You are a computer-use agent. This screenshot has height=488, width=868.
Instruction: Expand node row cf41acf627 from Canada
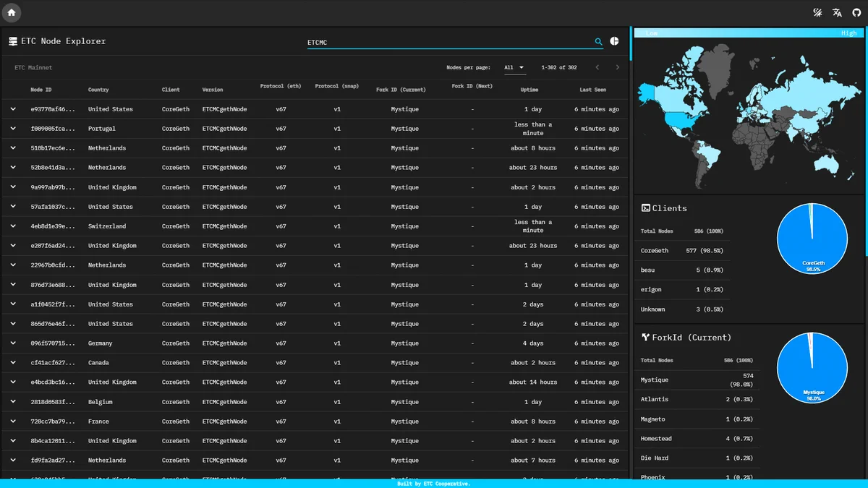[x=13, y=363]
